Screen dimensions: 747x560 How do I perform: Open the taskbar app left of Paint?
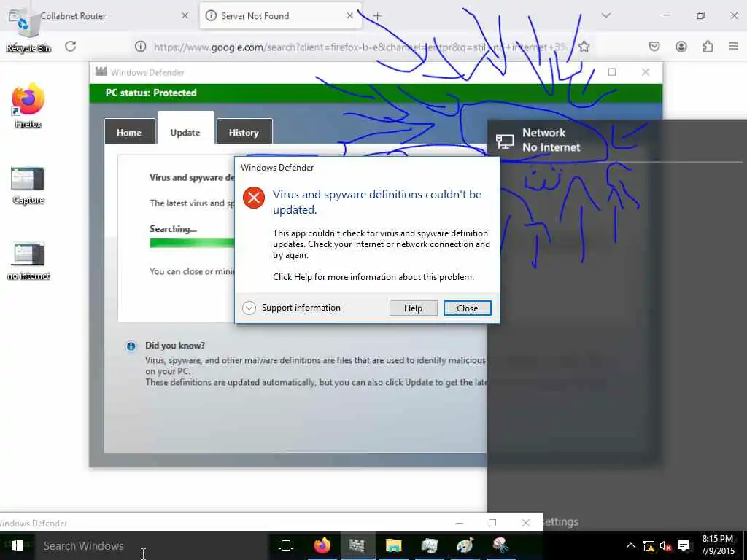429,545
